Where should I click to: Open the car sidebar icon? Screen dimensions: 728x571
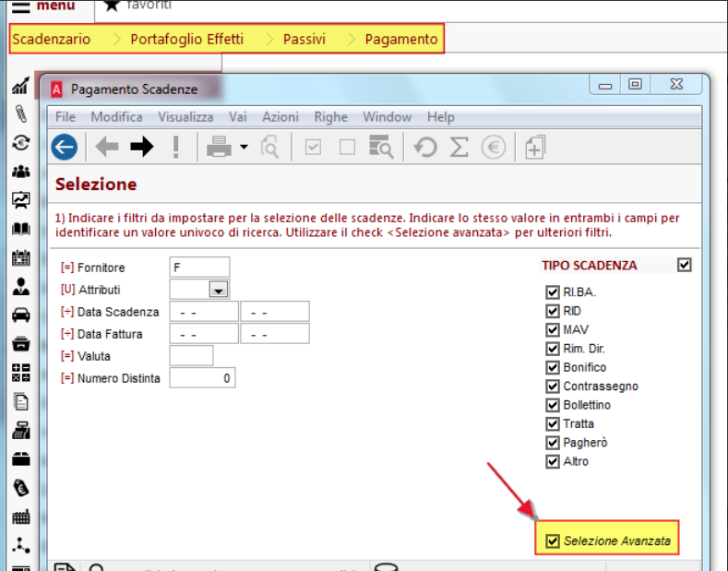click(x=21, y=315)
